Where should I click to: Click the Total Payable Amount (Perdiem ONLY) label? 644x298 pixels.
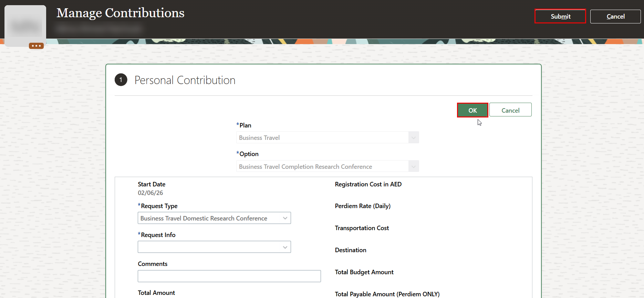387,294
